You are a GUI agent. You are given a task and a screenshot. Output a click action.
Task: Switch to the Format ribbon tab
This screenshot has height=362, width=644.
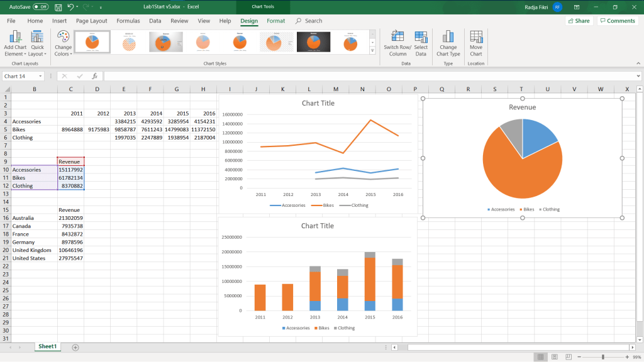click(x=275, y=21)
